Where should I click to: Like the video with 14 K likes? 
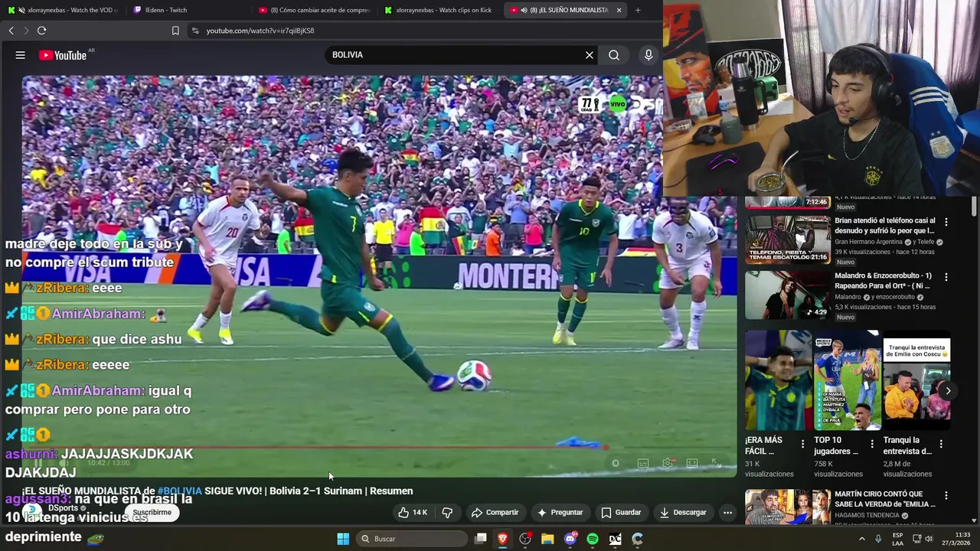click(413, 513)
